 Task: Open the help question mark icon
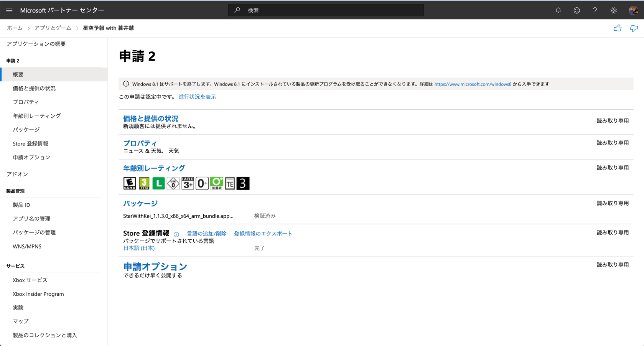pos(595,10)
